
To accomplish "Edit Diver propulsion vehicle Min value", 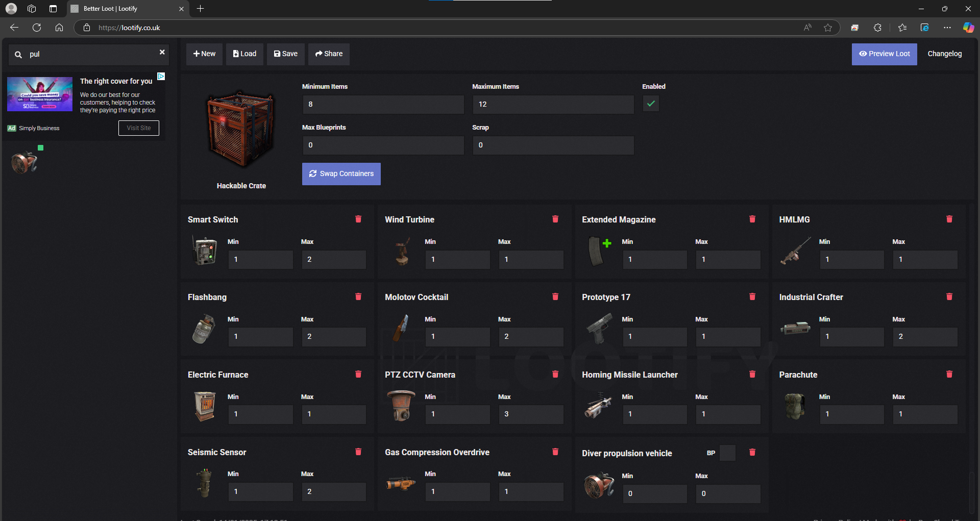I will [x=655, y=493].
